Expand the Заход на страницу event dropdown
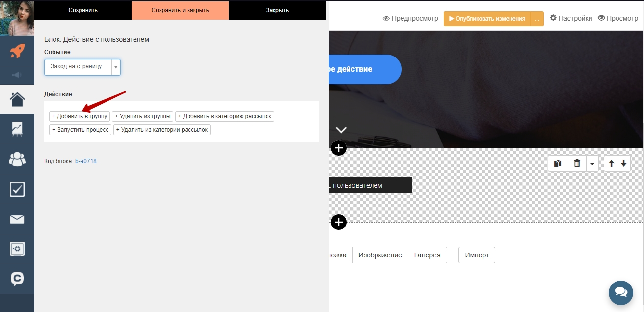 (116, 67)
